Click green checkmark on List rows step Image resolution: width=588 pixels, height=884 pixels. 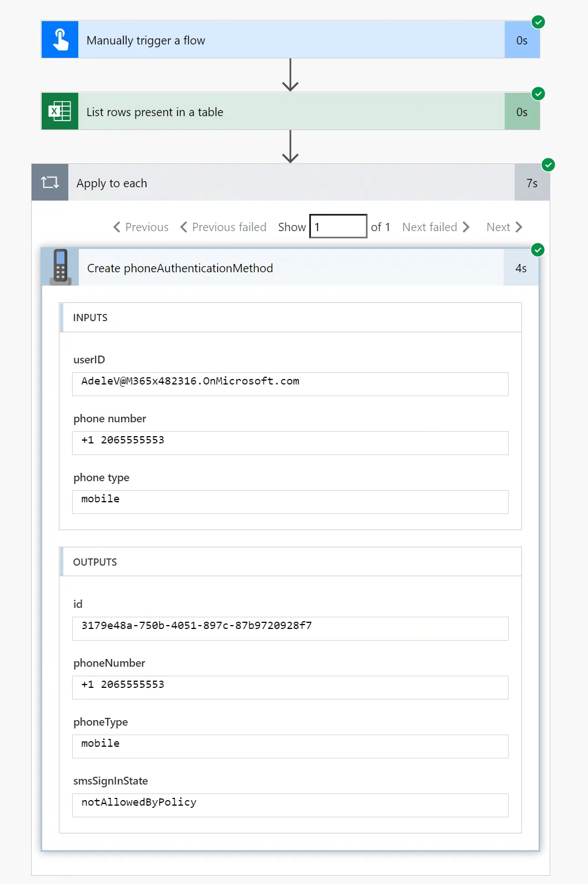[538, 93]
